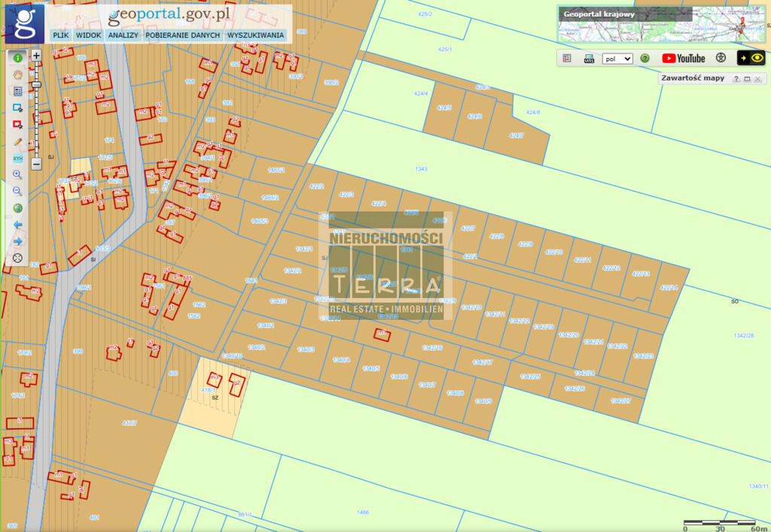Click parcel label 1466 on map
The image size is (771, 532).
click(x=363, y=512)
